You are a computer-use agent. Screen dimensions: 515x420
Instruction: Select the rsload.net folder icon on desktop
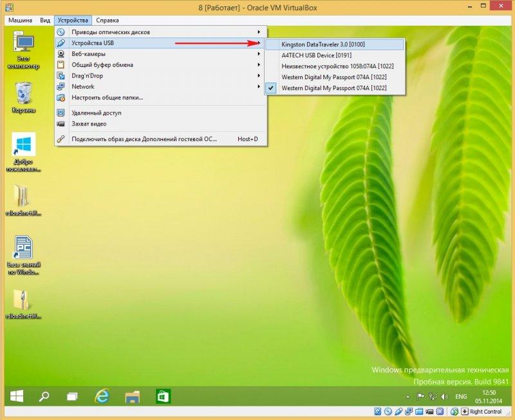[23, 200]
